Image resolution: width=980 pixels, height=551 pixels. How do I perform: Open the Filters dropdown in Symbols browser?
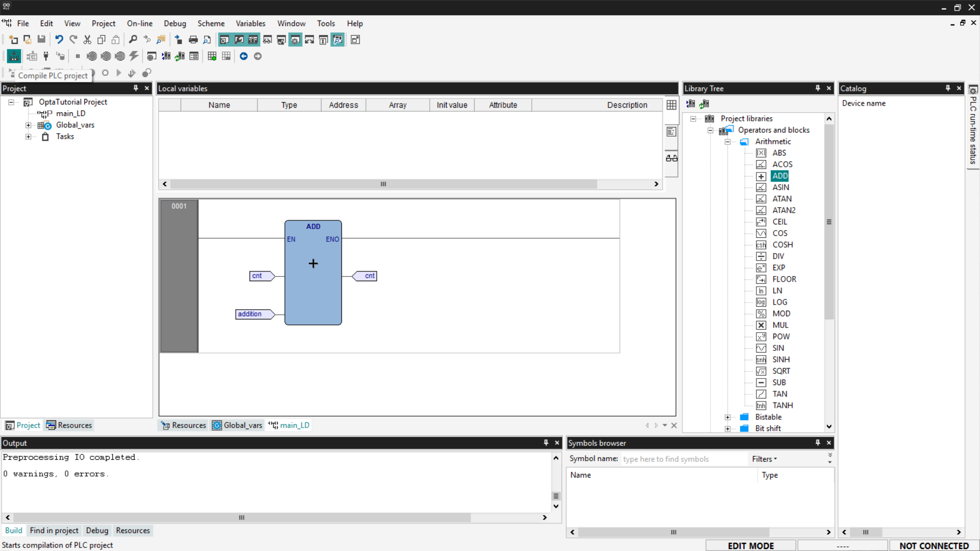click(764, 459)
